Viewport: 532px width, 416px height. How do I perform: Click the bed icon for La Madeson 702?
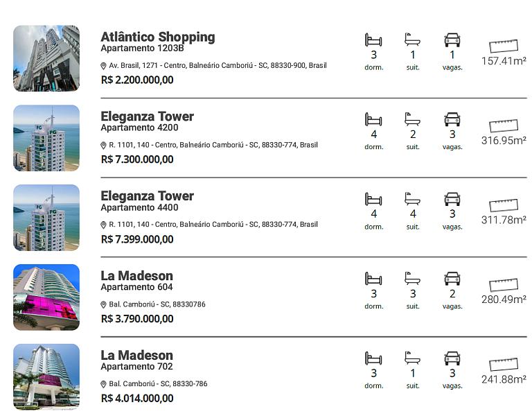pyautogui.click(x=373, y=358)
